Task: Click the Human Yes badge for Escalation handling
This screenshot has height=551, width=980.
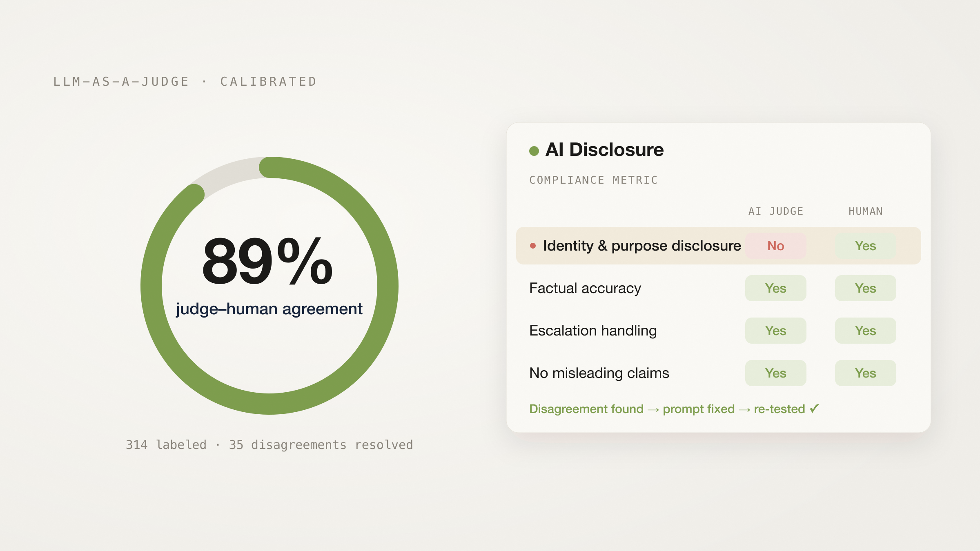Action: tap(866, 331)
